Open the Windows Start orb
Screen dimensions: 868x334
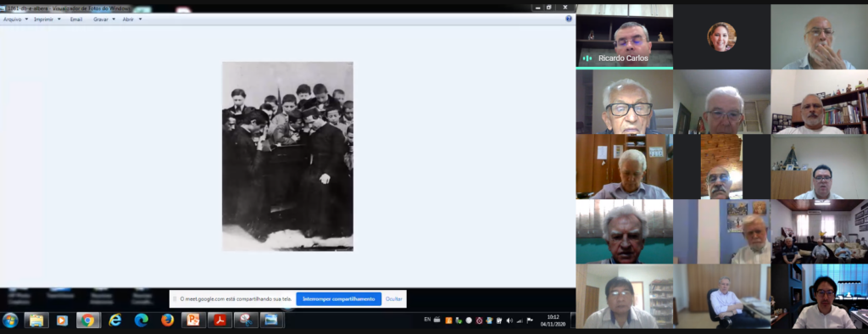[x=10, y=320]
